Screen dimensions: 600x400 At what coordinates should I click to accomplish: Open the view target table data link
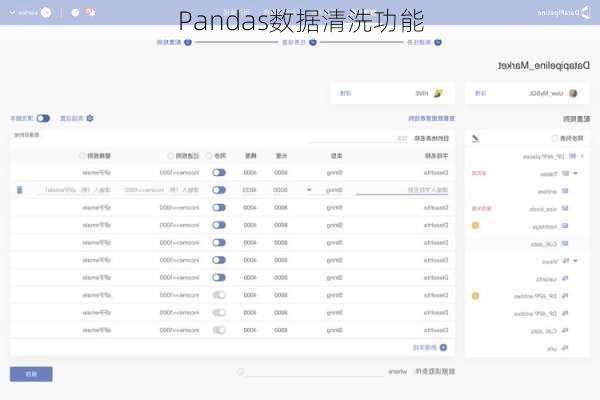pyautogui.click(x=431, y=118)
